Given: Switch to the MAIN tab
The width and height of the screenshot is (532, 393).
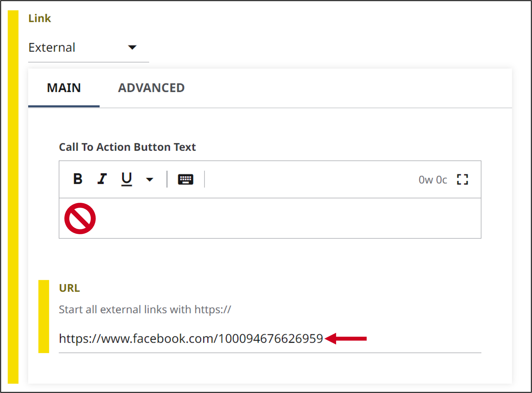Looking at the screenshot, I should pyautogui.click(x=64, y=88).
